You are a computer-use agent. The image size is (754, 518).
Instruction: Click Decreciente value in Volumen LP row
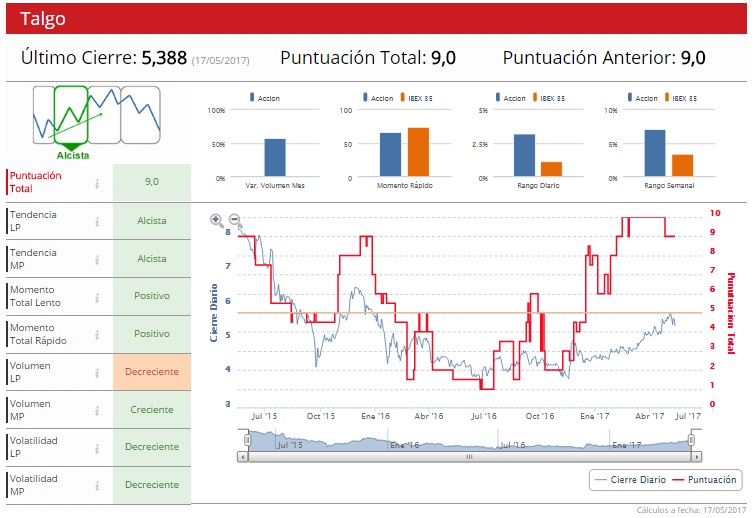pos(152,372)
